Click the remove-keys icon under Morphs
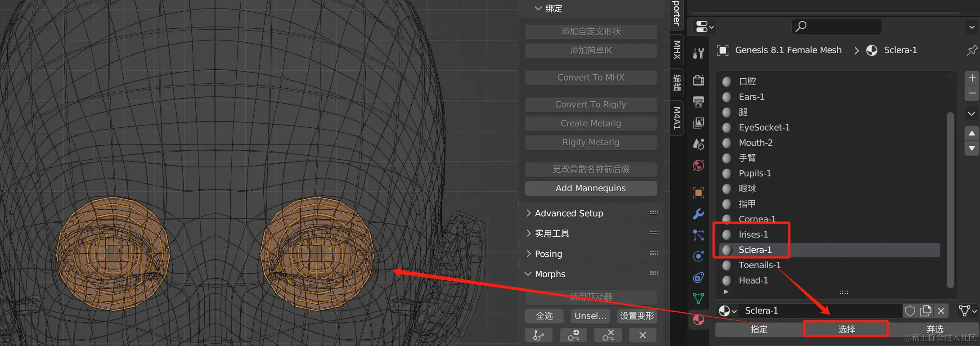 608,335
